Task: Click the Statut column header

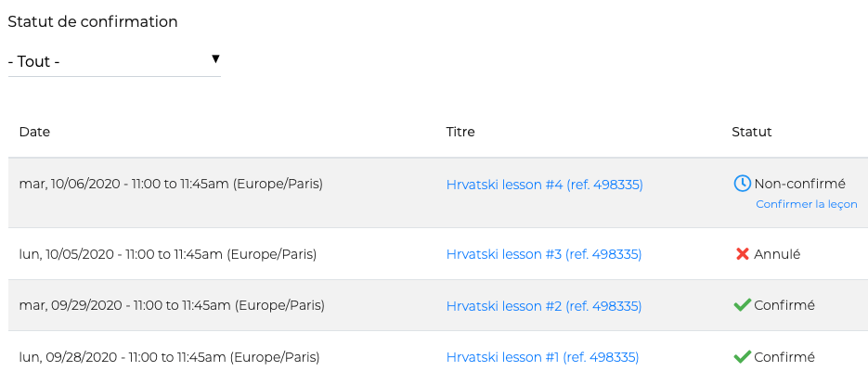Action: (x=752, y=132)
